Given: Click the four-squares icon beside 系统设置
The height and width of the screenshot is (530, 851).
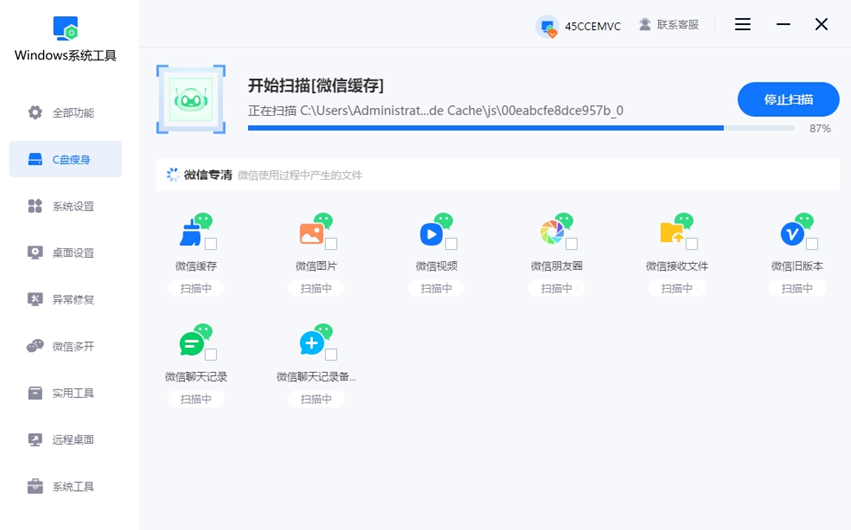Looking at the screenshot, I should tap(35, 206).
